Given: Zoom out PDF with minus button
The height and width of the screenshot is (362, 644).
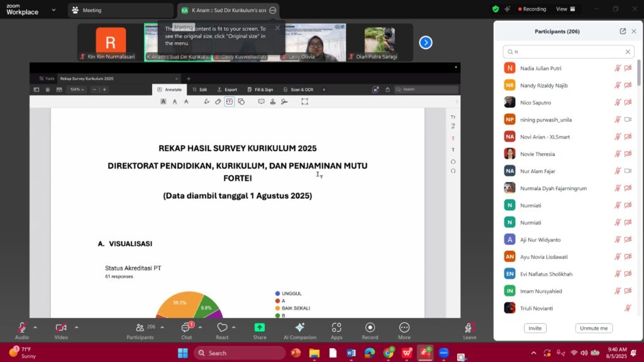Looking at the screenshot, I should pos(94,89).
